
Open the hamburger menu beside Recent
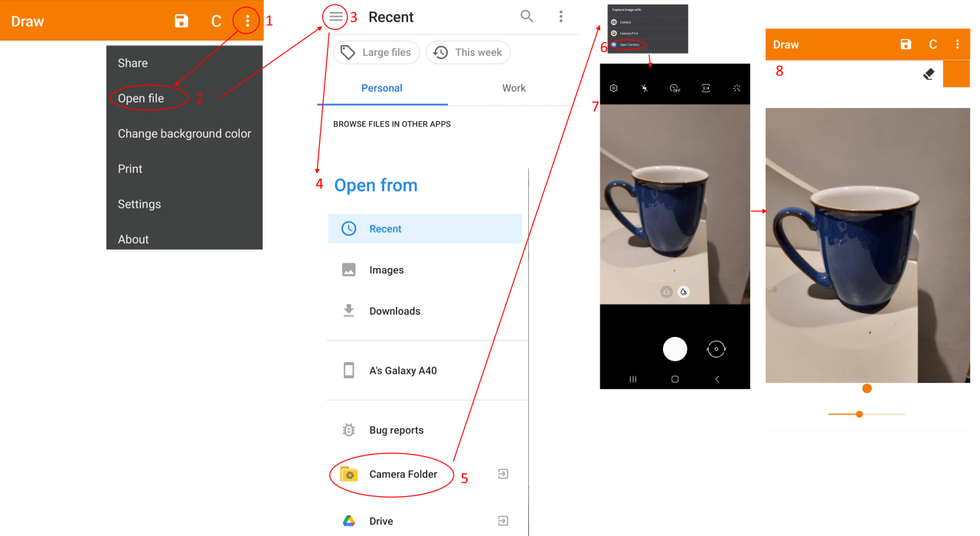(x=335, y=17)
